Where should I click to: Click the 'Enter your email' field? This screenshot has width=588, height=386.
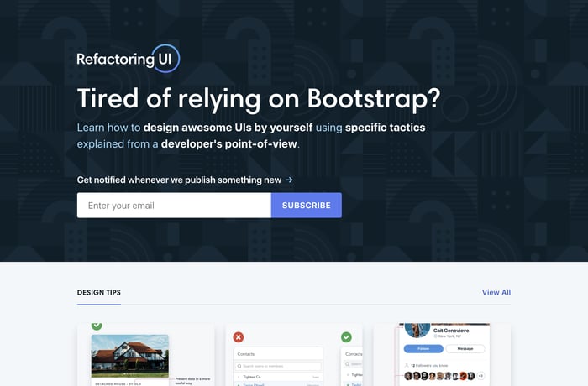(174, 206)
